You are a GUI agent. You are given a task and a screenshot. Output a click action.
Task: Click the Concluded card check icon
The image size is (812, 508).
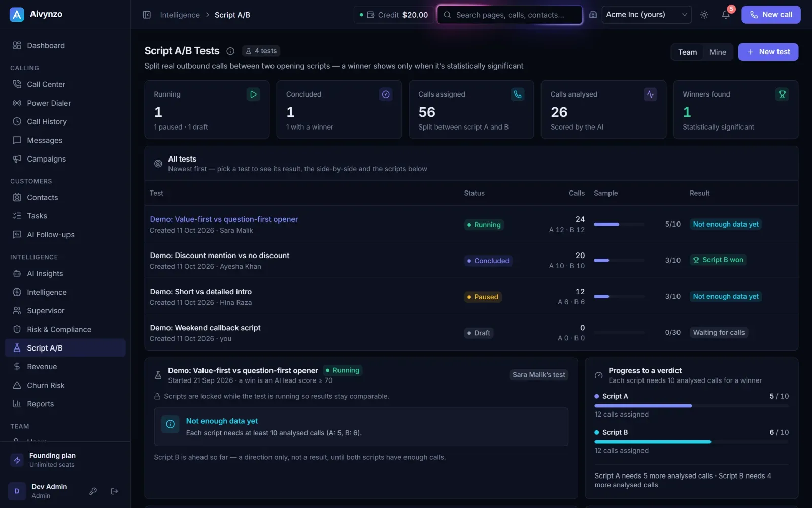click(386, 94)
